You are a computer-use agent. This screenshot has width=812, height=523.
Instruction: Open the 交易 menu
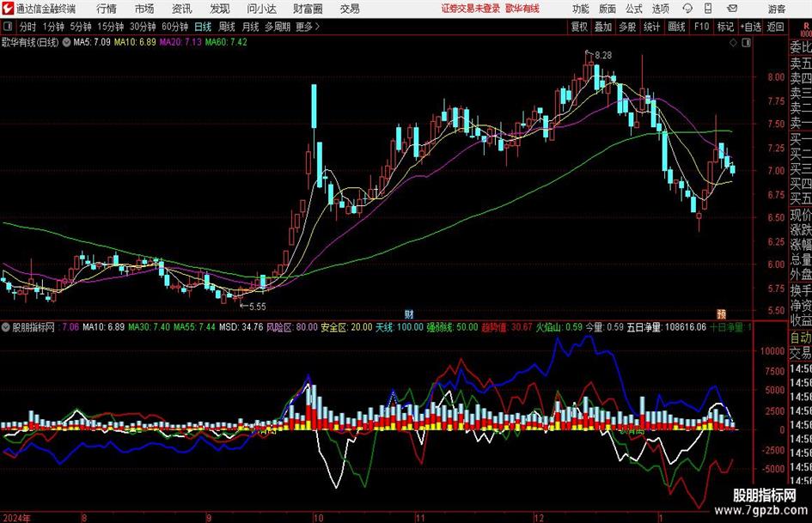click(350, 9)
